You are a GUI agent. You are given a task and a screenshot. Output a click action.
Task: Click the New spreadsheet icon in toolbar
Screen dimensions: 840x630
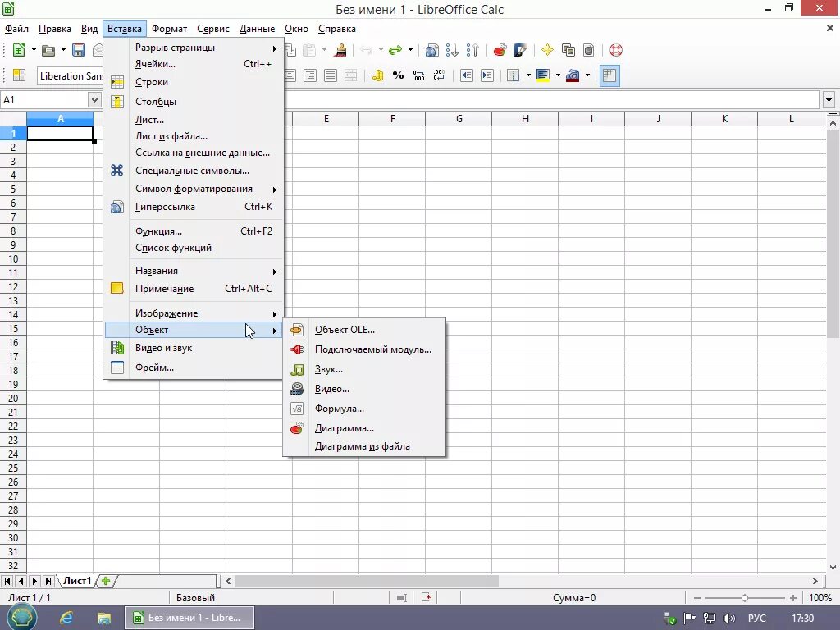tap(19, 50)
